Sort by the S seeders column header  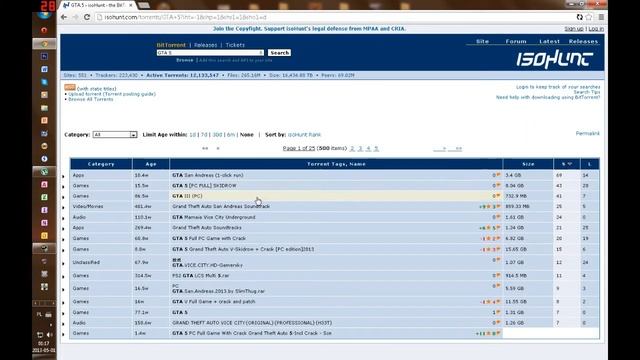coord(566,164)
